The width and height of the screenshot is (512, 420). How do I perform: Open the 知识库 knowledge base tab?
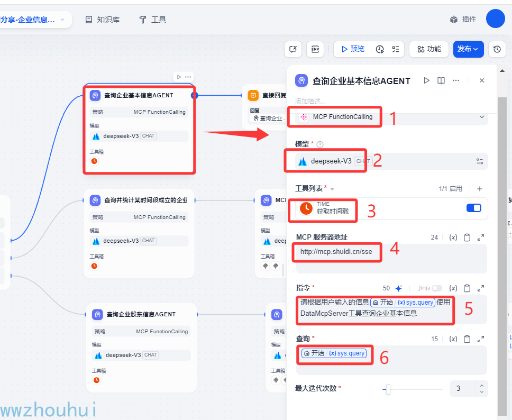102,20
